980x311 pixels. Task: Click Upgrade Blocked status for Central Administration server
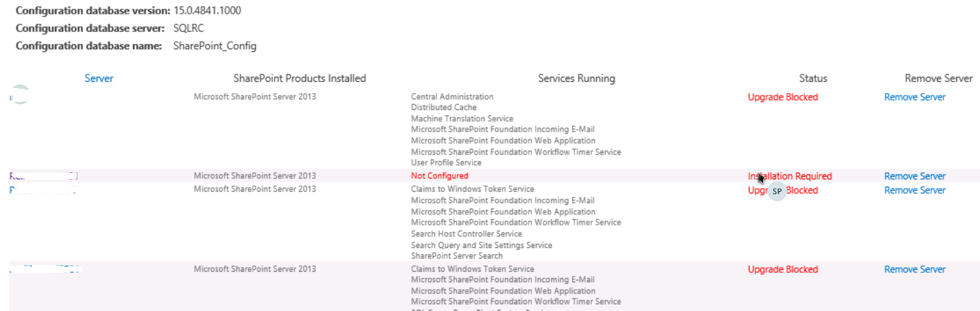point(783,97)
